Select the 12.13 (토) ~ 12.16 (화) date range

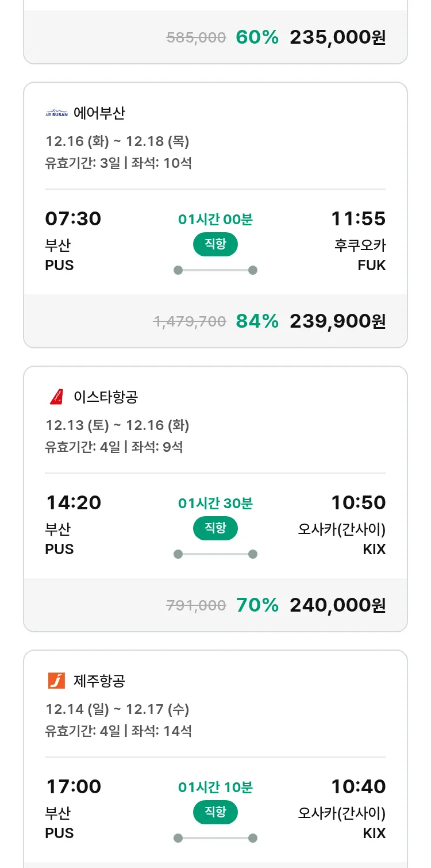pos(117,425)
